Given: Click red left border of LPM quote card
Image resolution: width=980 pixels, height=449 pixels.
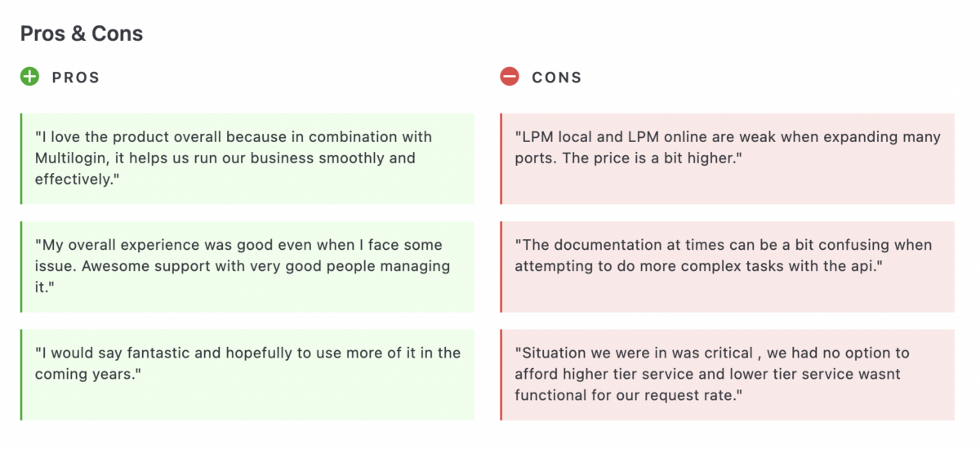Looking at the screenshot, I should (501, 158).
